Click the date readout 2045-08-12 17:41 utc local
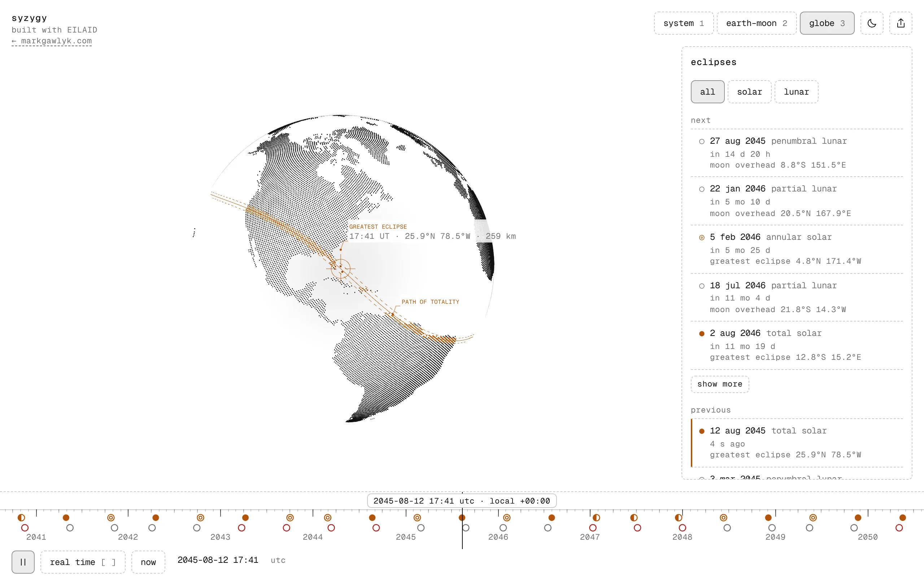Image resolution: width=924 pixels, height=578 pixels. pos(462,501)
